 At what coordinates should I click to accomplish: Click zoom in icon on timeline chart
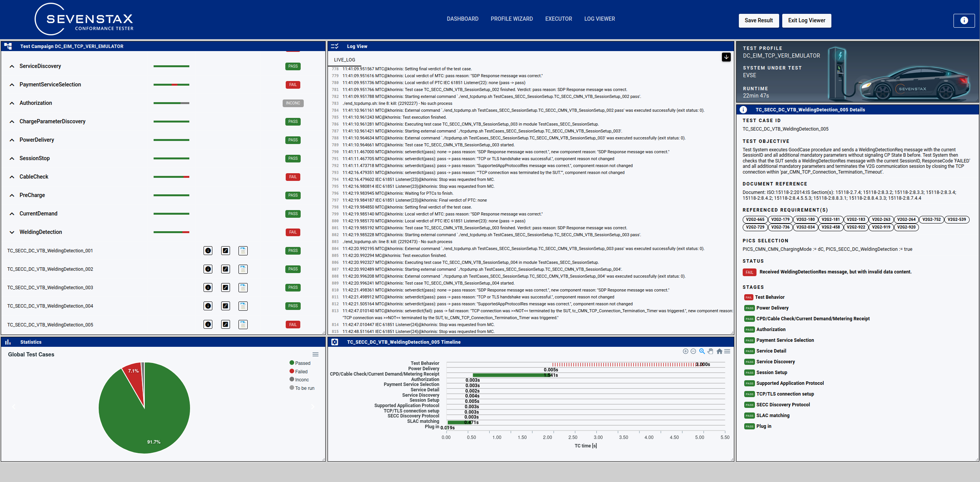click(x=685, y=351)
